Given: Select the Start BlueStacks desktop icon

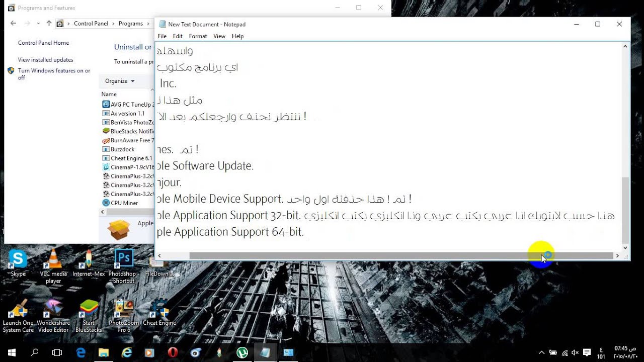Looking at the screenshot, I should click(x=89, y=316).
